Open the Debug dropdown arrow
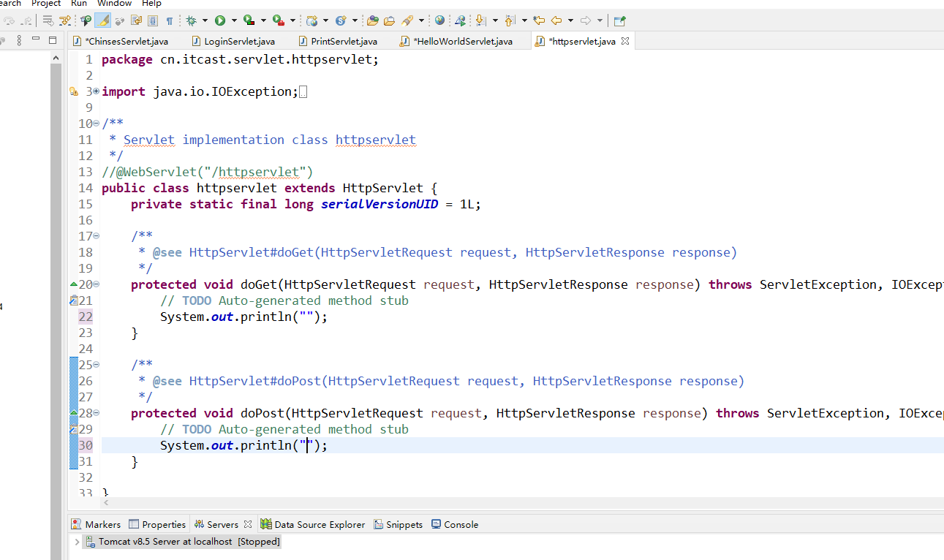Image resolution: width=944 pixels, height=560 pixels. pos(205,20)
